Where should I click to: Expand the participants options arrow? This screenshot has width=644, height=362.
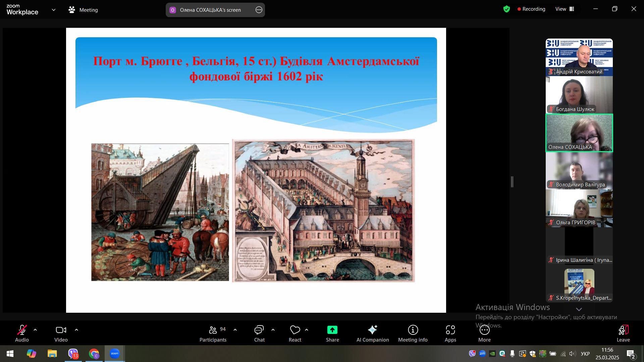(235, 330)
